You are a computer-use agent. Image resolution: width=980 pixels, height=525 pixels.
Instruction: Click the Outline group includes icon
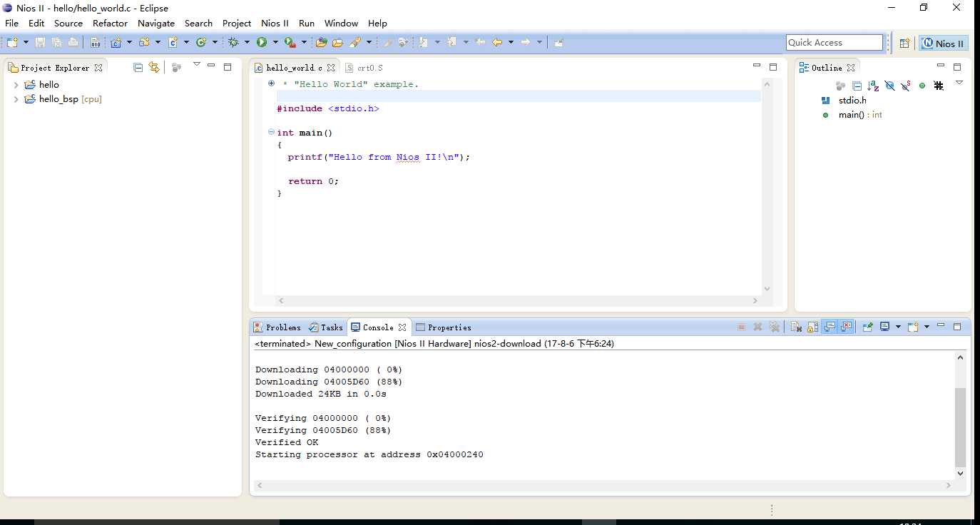click(x=840, y=86)
